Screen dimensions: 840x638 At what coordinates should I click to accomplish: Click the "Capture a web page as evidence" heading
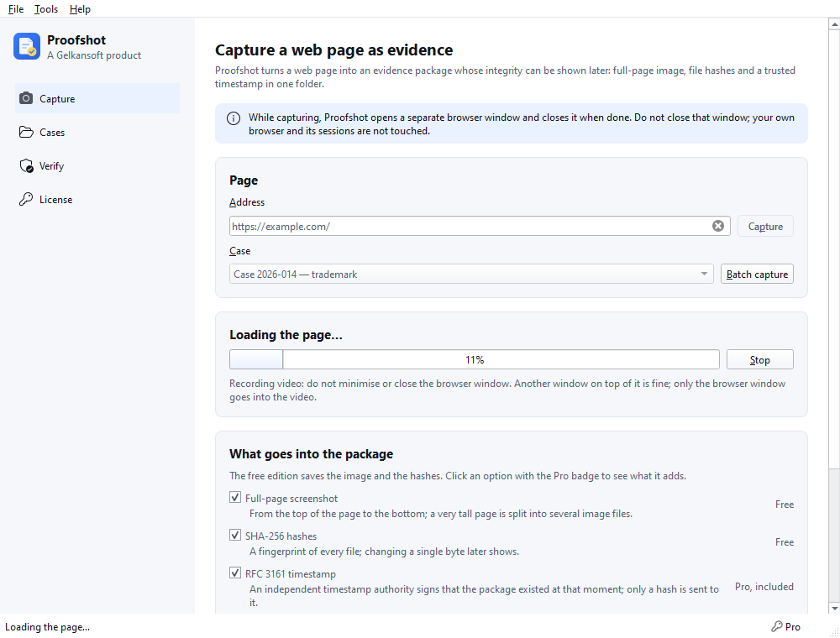click(x=333, y=50)
